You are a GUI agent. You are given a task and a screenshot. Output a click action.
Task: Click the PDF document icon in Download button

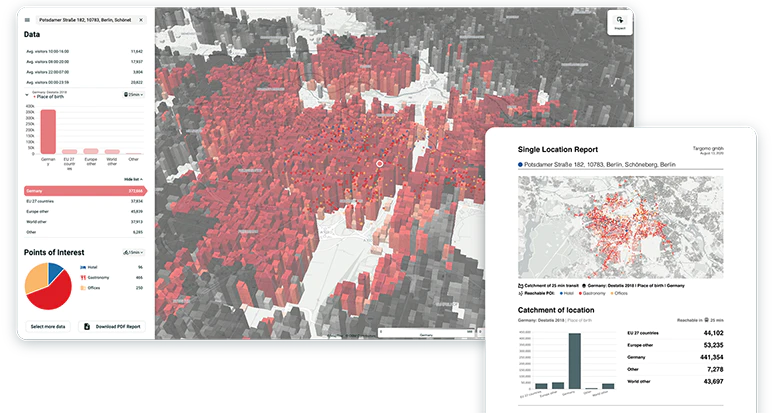pos(87,327)
